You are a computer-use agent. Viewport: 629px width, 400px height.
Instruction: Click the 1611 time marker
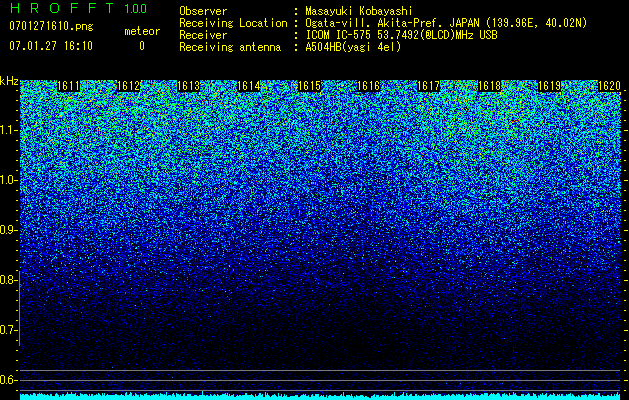(69, 86)
